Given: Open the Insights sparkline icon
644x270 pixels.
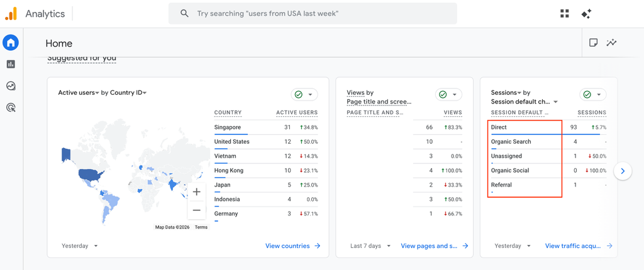Looking at the screenshot, I should click(x=611, y=43).
